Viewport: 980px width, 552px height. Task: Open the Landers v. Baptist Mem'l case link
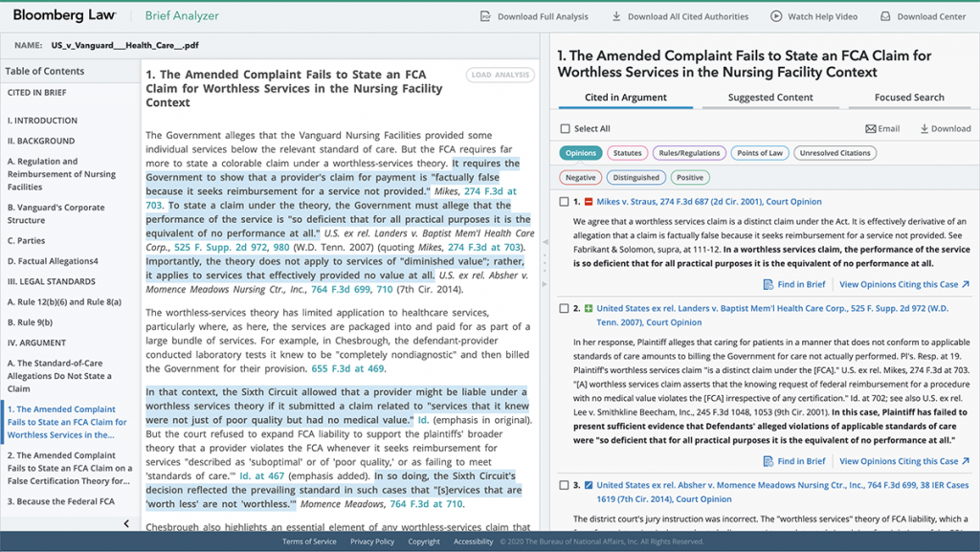(772, 316)
